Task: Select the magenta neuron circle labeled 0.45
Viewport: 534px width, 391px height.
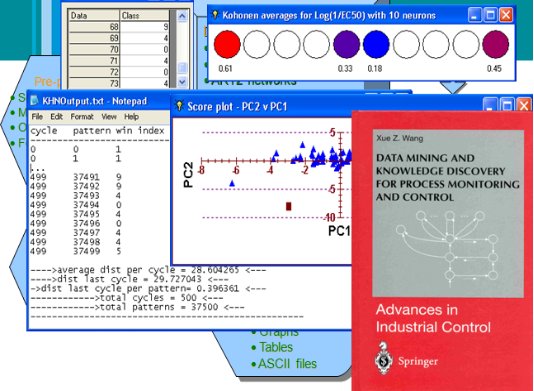Action: tap(496, 44)
